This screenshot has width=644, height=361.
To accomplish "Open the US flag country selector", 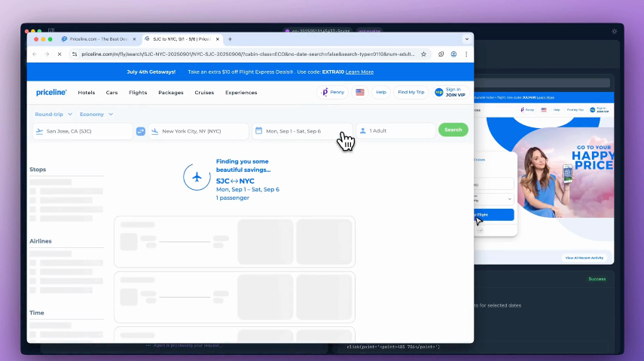I will (360, 92).
